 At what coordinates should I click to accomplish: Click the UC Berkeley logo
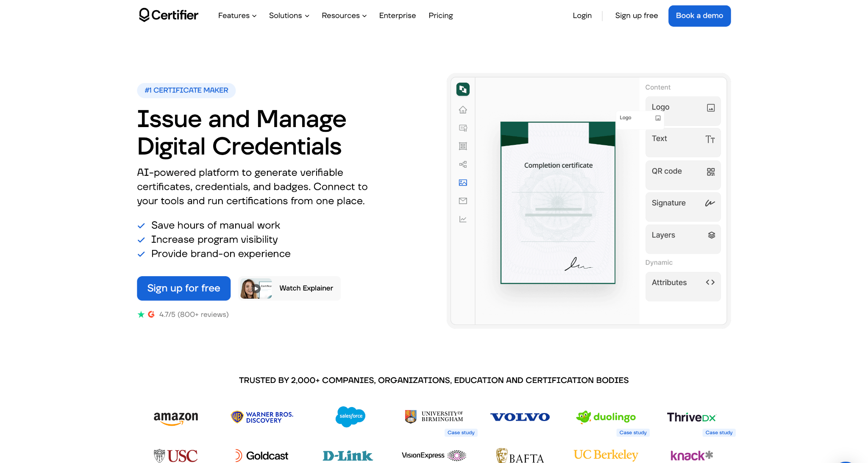coord(606,455)
